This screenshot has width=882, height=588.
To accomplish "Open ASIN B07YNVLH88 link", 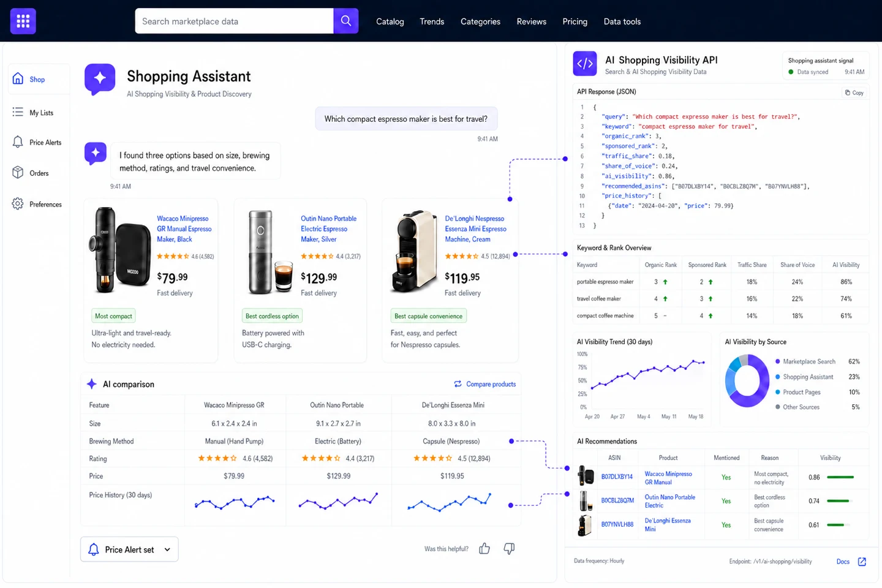I will click(617, 524).
